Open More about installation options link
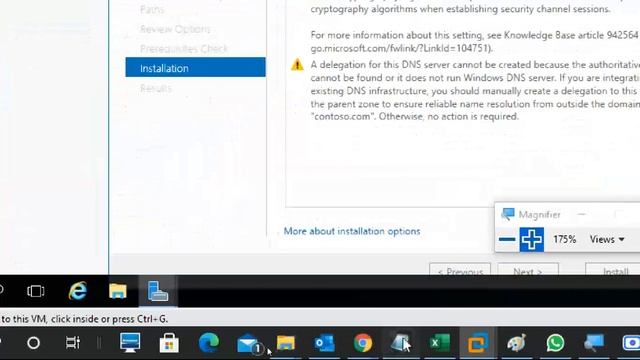640x360 pixels. tap(352, 231)
